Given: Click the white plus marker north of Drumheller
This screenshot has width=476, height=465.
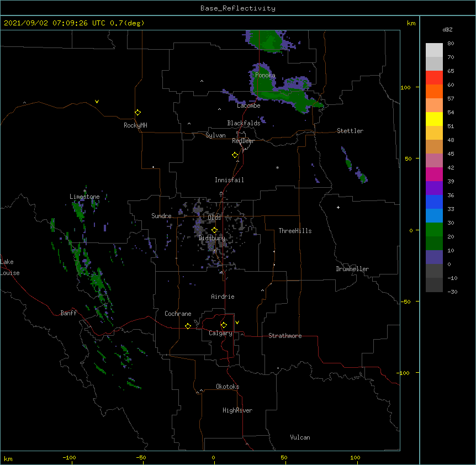Looking at the screenshot, I should [x=338, y=207].
